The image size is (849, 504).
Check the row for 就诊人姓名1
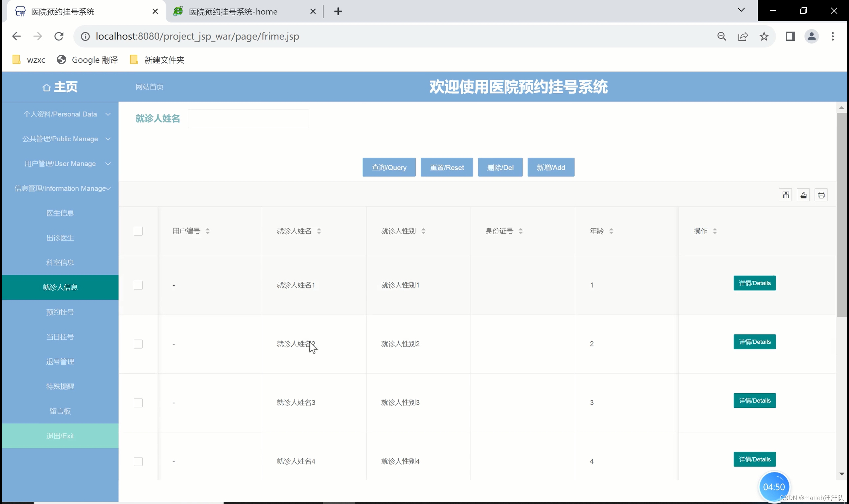pos(138,285)
